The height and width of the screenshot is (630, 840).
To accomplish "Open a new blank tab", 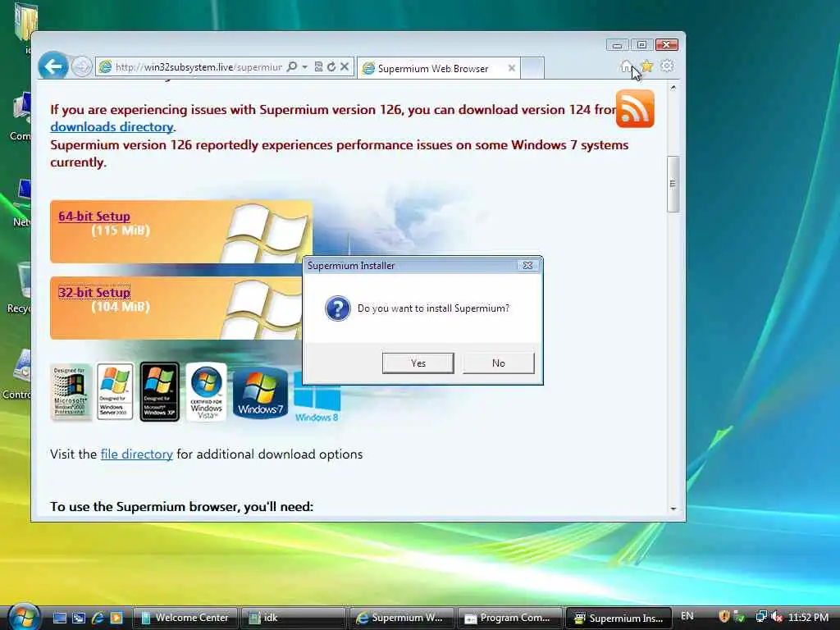I will pyautogui.click(x=532, y=68).
